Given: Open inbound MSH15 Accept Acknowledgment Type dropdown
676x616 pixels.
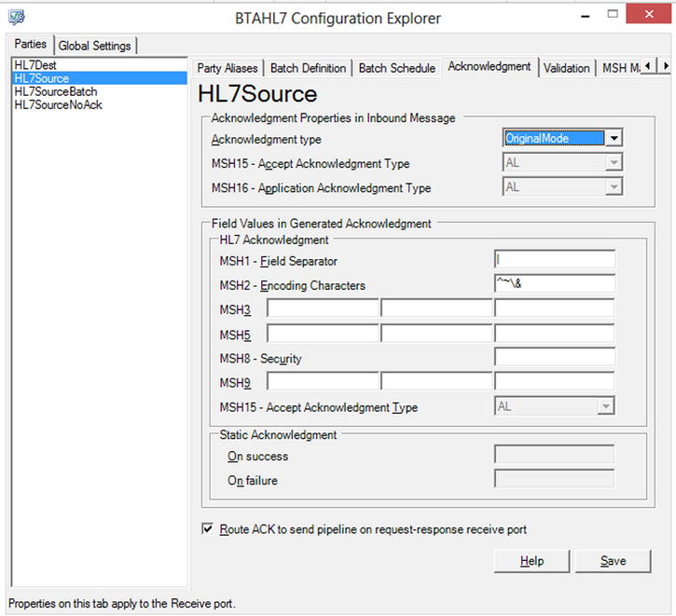Looking at the screenshot, I should click(x=614, y=162).
